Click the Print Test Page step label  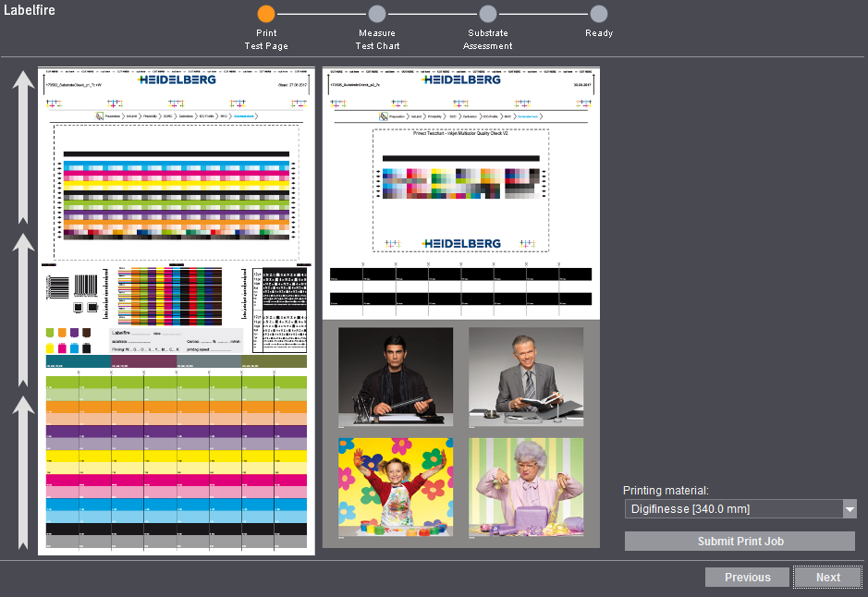tap(266, 40)
